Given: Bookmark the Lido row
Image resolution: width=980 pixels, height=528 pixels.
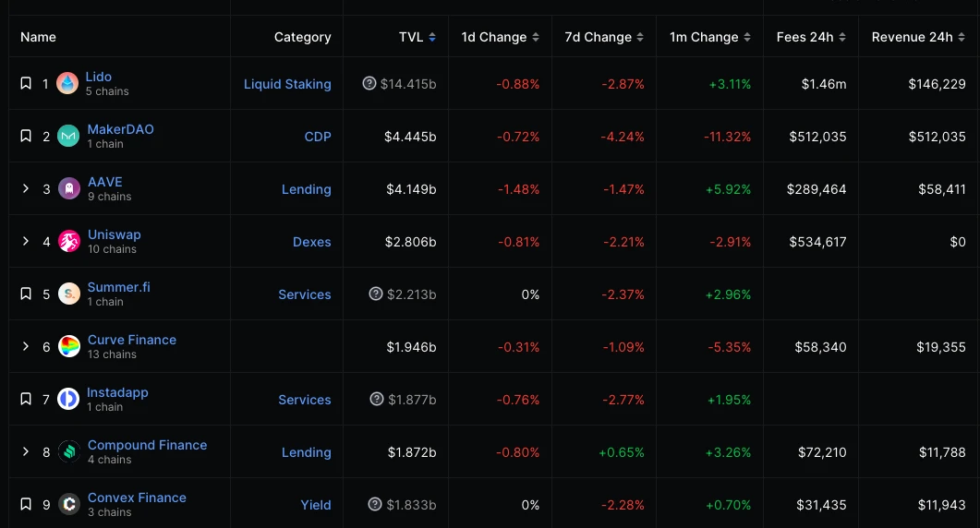Looking at the screenshot, I should [x=26, y=84].
